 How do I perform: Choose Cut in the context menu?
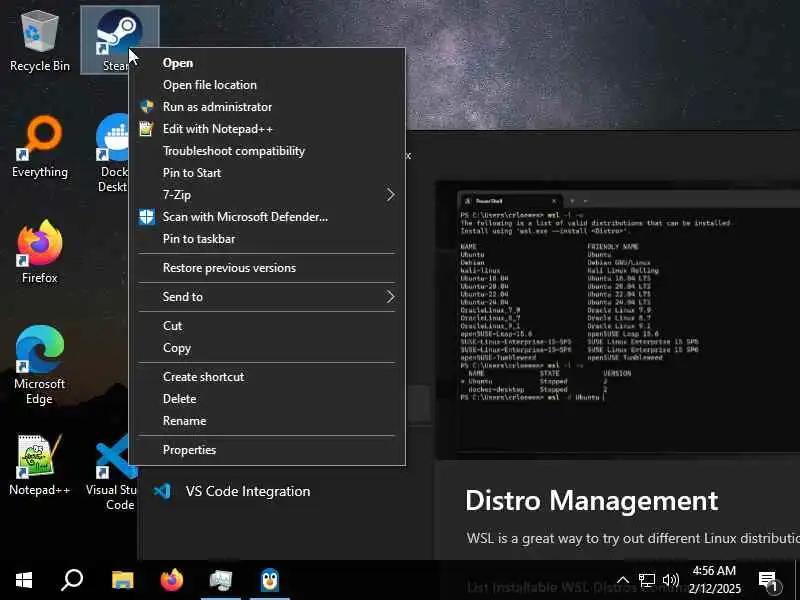click(x=267, y=326)
